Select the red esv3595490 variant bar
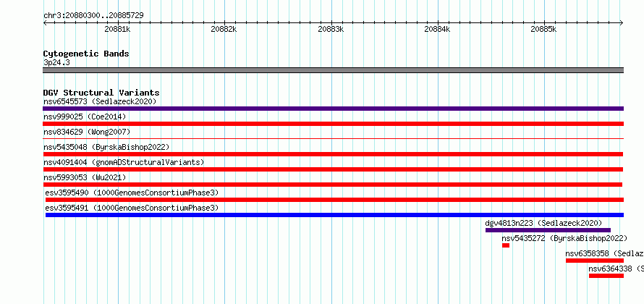This screenshot has width=644, height=304. [x=334, y=200]
